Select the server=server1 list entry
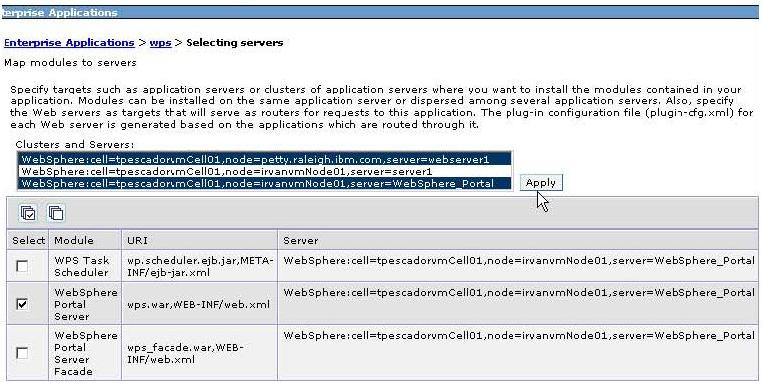This screenshot has height=388, width=765. tap(265, 172)
